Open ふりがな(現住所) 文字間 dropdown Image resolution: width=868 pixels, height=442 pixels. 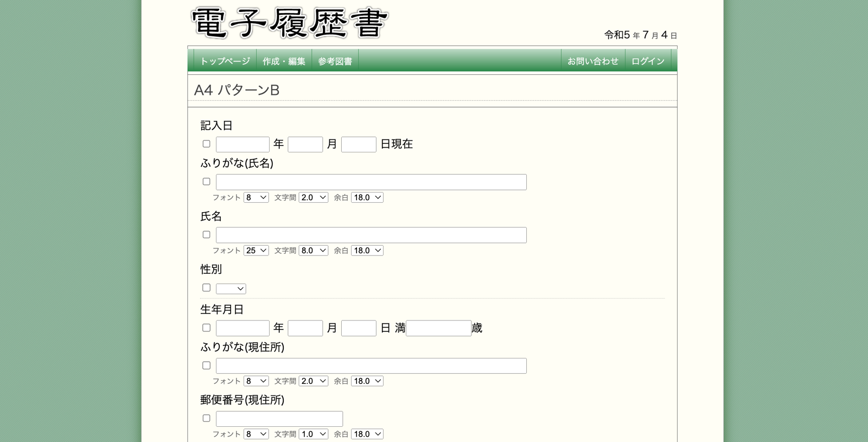pos(314,381)
